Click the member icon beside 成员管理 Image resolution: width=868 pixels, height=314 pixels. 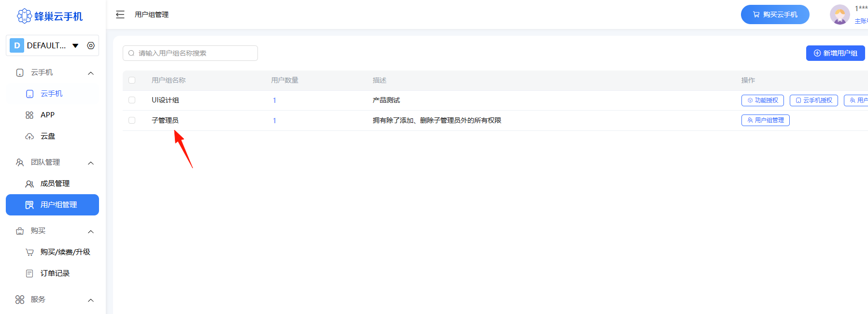[x=29, y=184]
